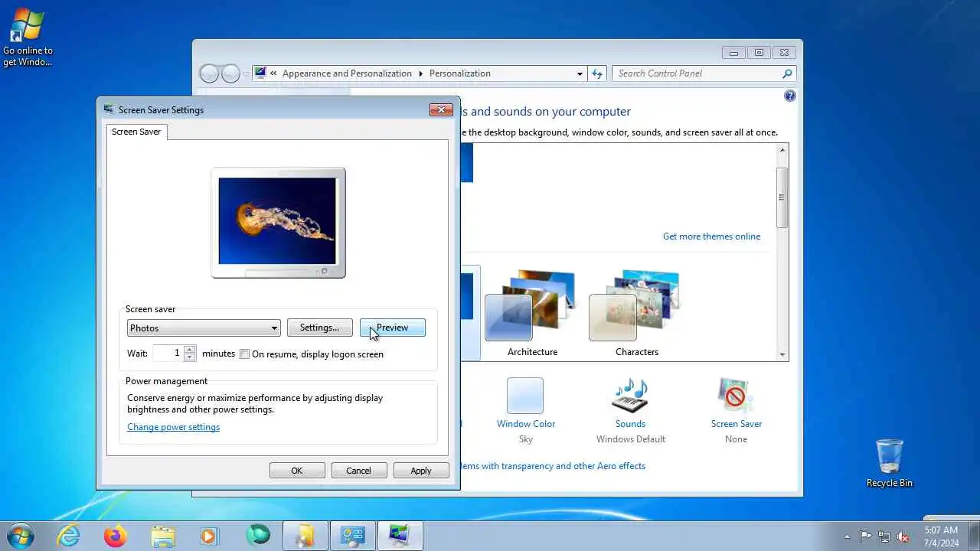Open Get more themes online link
Screen dimensions: 980x551
coord(711,236)
